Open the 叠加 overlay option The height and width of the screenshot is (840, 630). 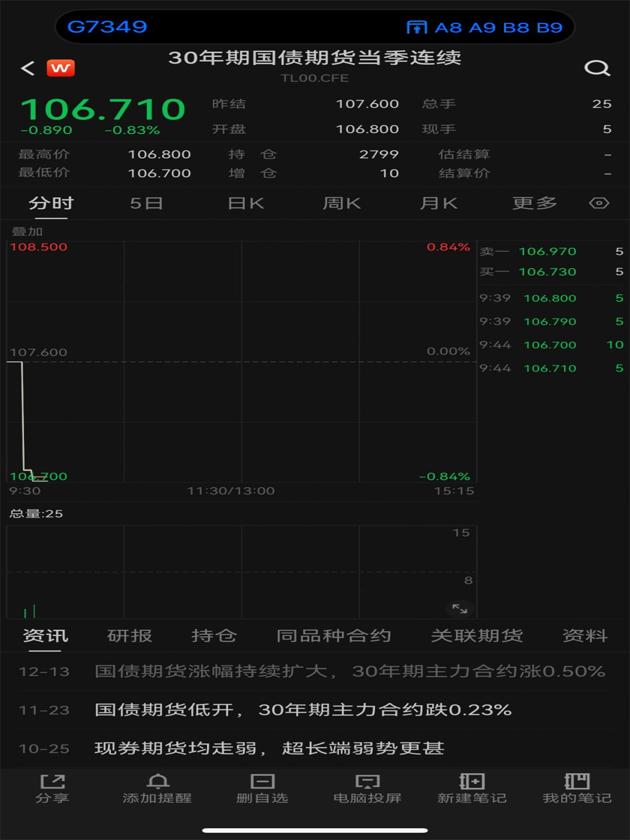coord(27,232)
